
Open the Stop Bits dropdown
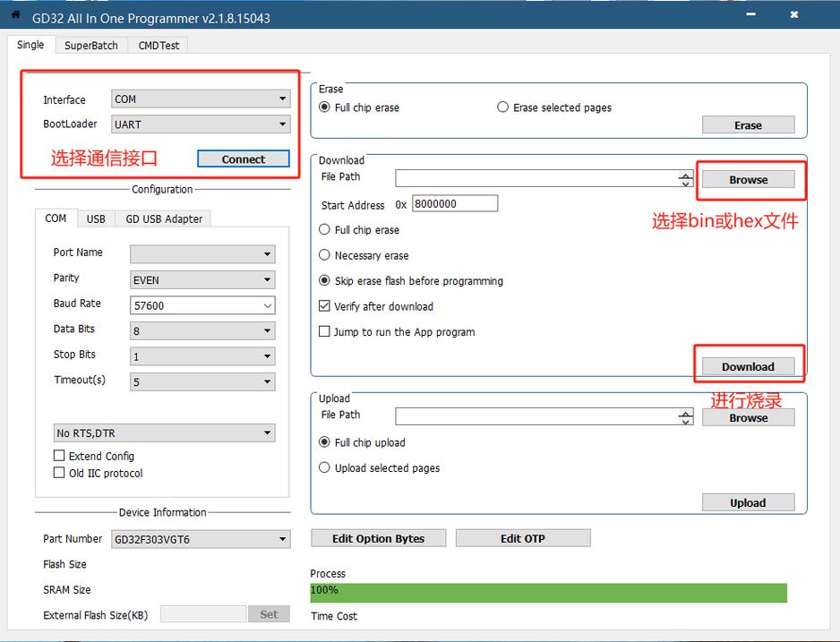[202, 356]
